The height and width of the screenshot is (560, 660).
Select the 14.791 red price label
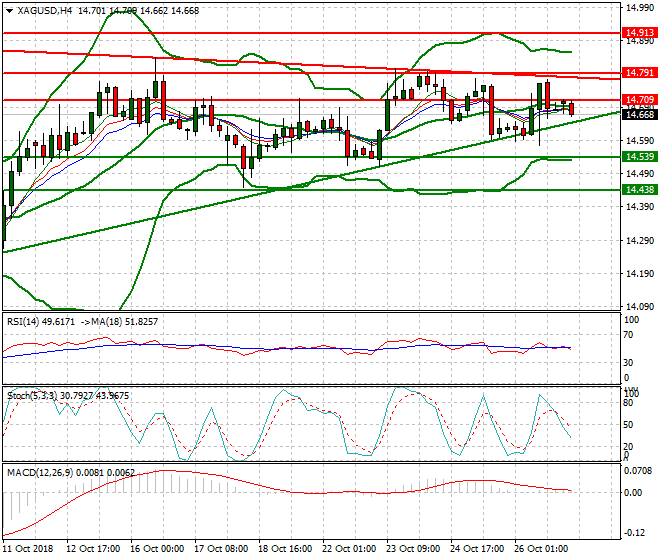click(x=639, y=73)
